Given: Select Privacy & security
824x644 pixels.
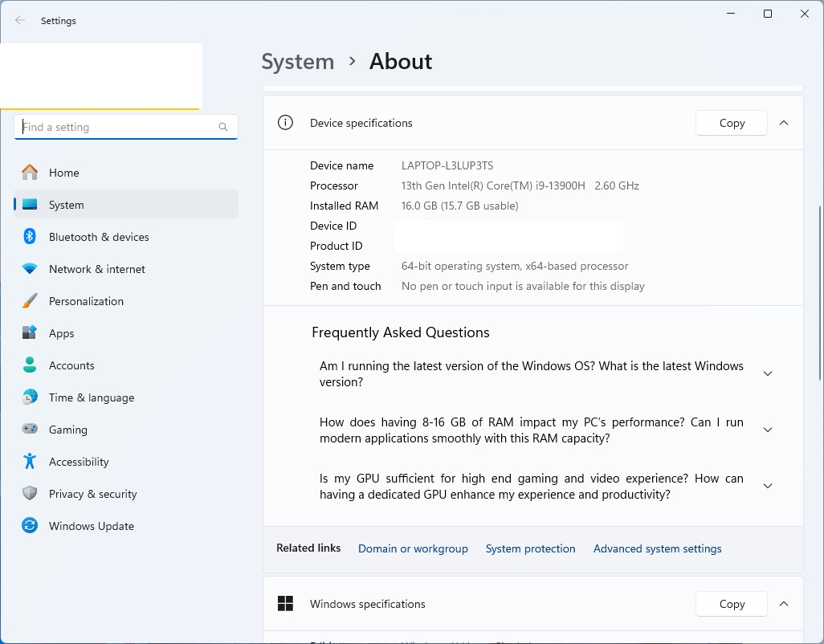Looking at the screenshot, I should pyautogui.click(x=126, y=493).
